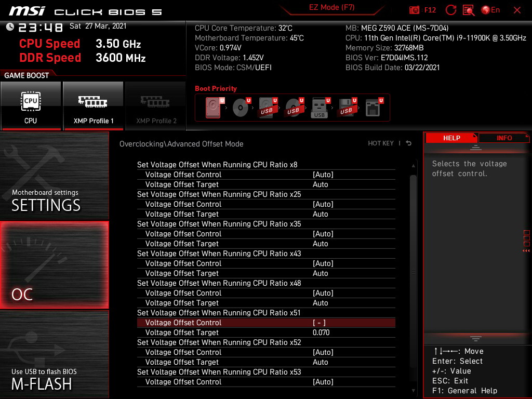Click heading Set Voltage Offset When Running CPU Ratio x51
Viewport: 532px width, 399px height.
point(219,313)
